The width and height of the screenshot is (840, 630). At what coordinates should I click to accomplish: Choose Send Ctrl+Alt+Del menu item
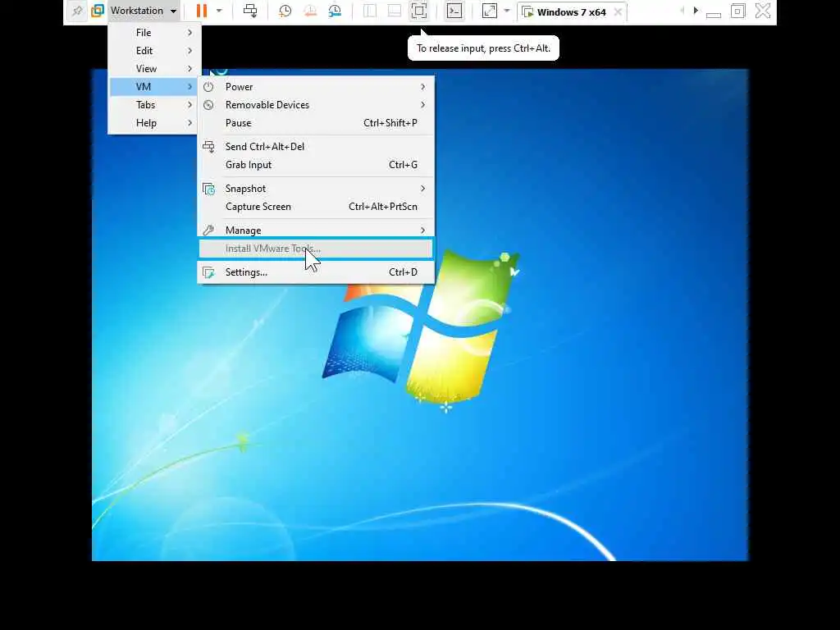[316, 147]
